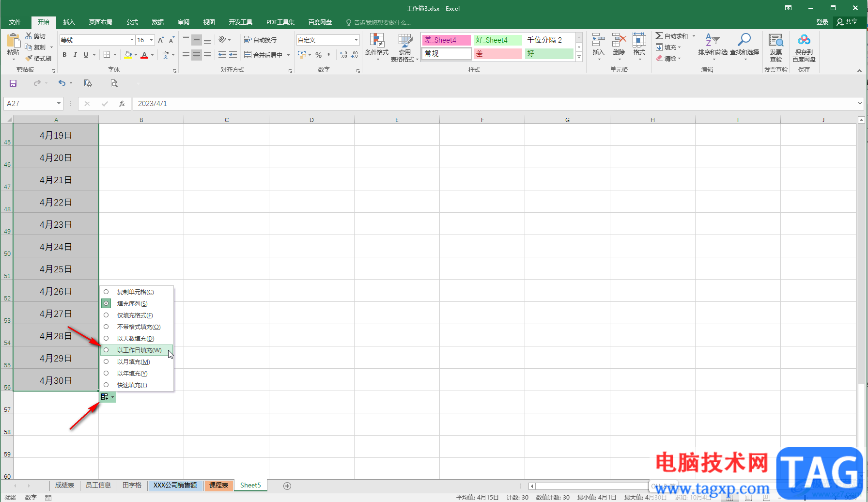Click the increase decimal icon
Image resolution: width=868 pixels, height=502 pixels.
343,55
